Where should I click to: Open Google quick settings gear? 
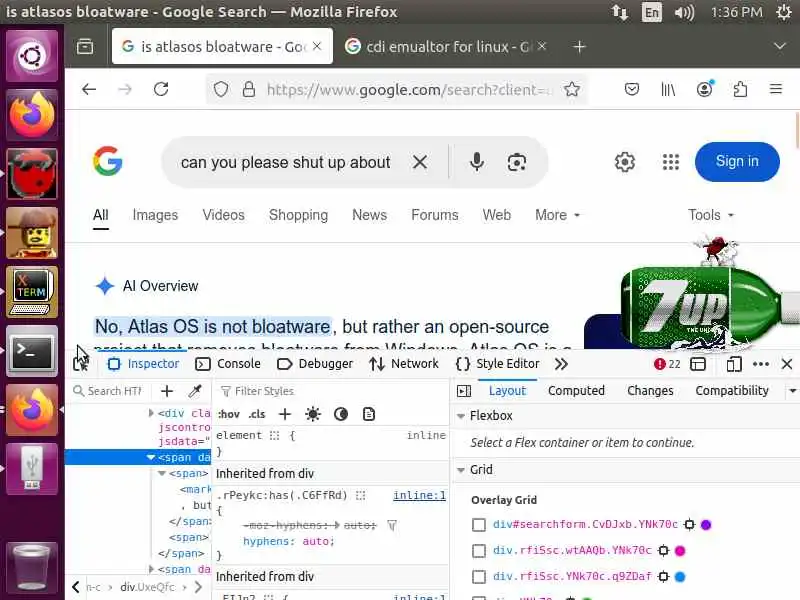[624, 162]
